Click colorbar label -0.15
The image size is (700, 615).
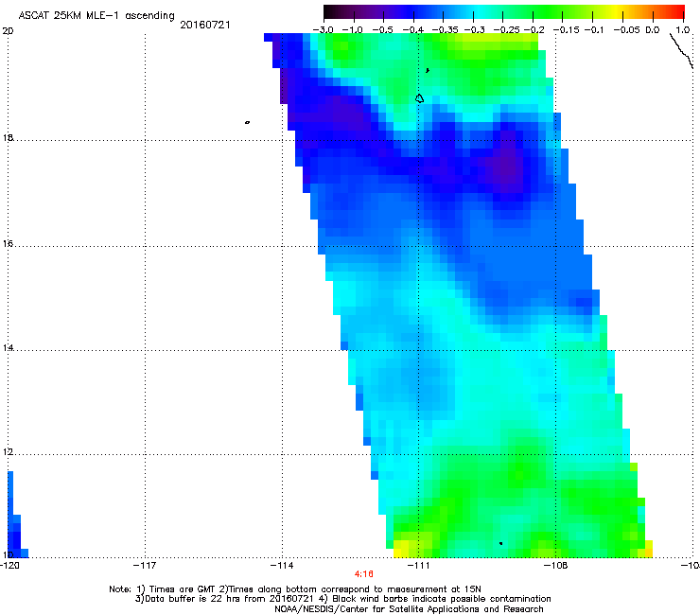point(566,30)
